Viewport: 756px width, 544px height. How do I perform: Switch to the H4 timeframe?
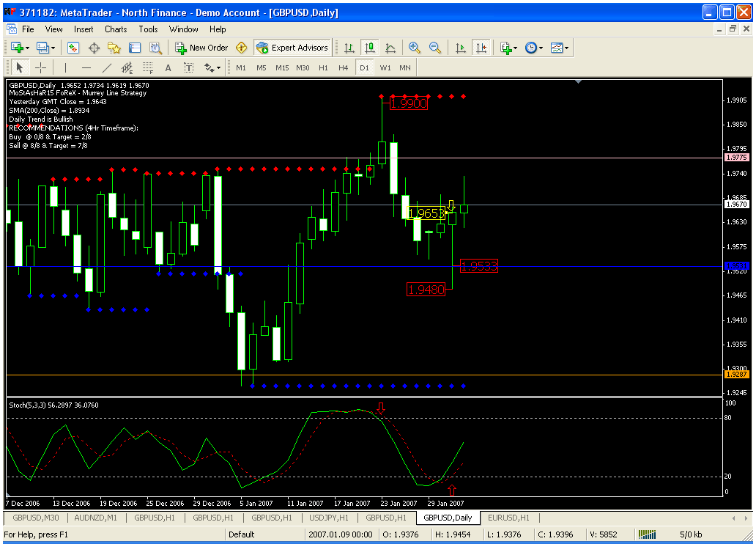point(344,67)
